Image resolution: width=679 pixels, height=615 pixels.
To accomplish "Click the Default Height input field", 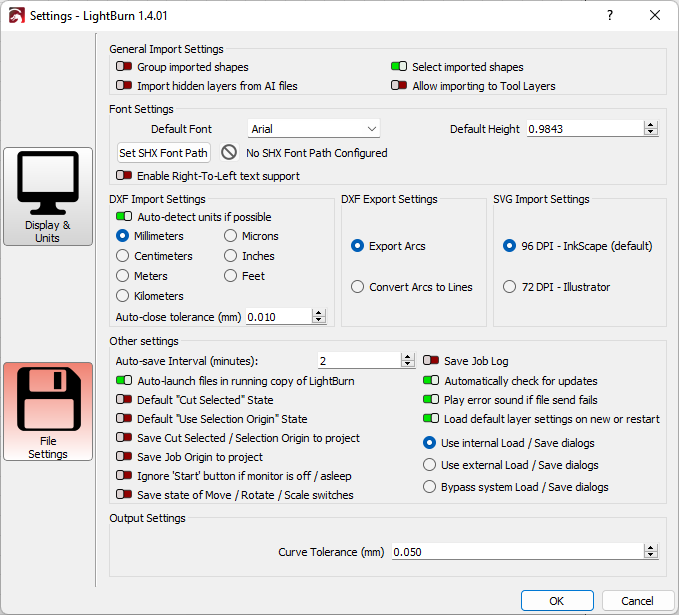I will (x=585, y=129).
